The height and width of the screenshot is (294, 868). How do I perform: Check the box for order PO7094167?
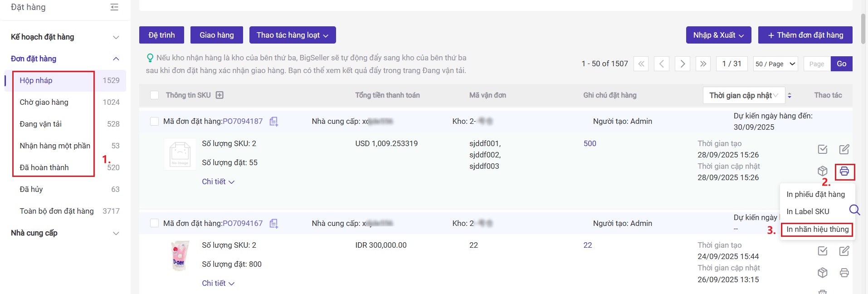155,224
